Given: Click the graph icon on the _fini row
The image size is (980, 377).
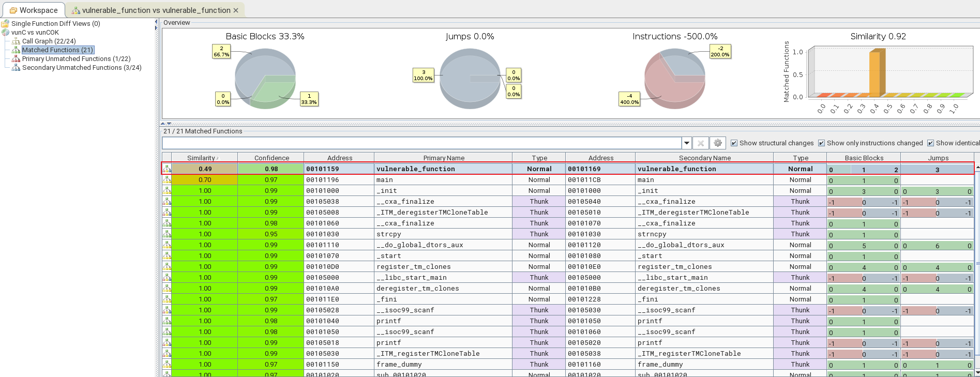Looking at the screenshot, I should [167, 299].
